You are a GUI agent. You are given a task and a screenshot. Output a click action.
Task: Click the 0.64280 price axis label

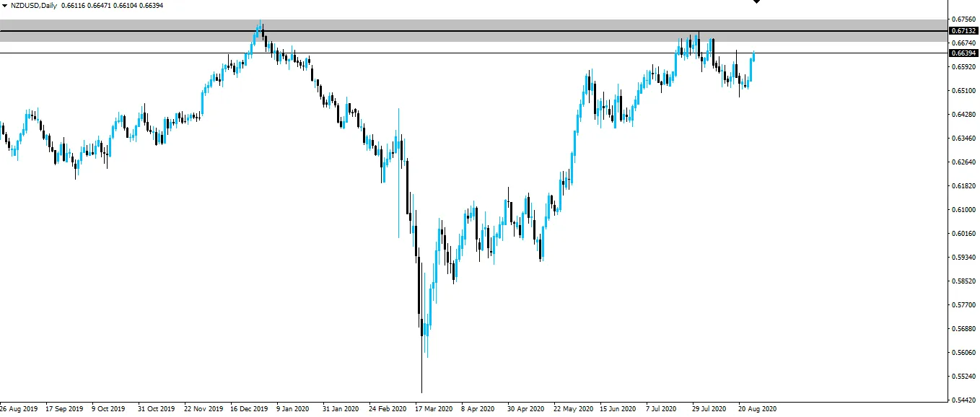point(963,115)
